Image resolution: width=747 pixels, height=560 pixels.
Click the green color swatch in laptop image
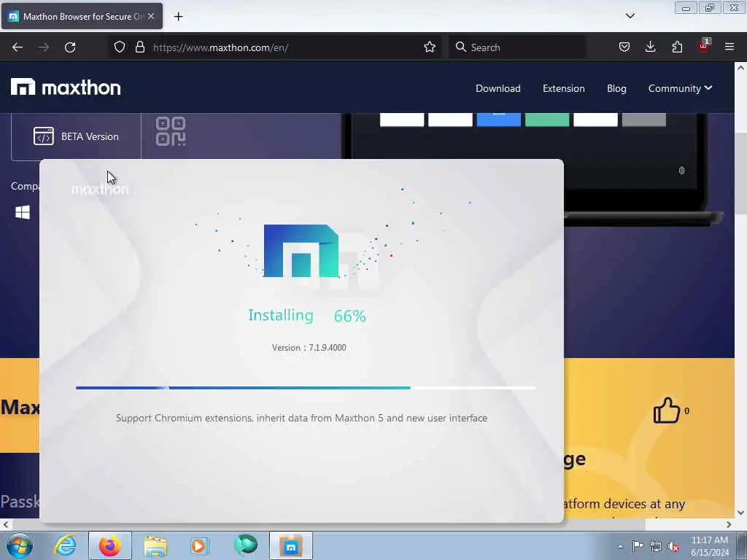click(x=547, y=120)
